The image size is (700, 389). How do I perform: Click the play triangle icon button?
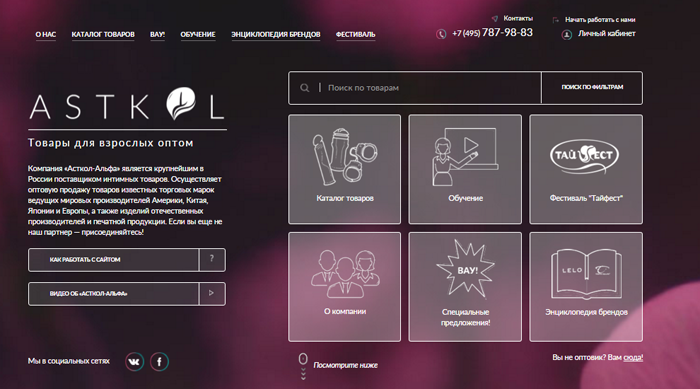click(212, 293)
